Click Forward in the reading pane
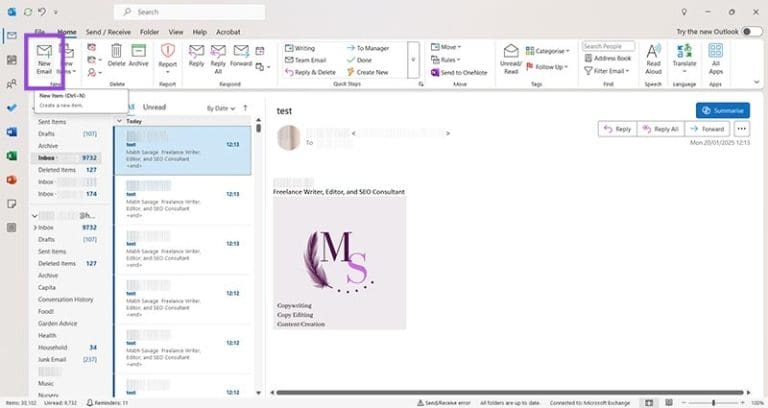Screen dimensions: 768x408 pos(707,129)
